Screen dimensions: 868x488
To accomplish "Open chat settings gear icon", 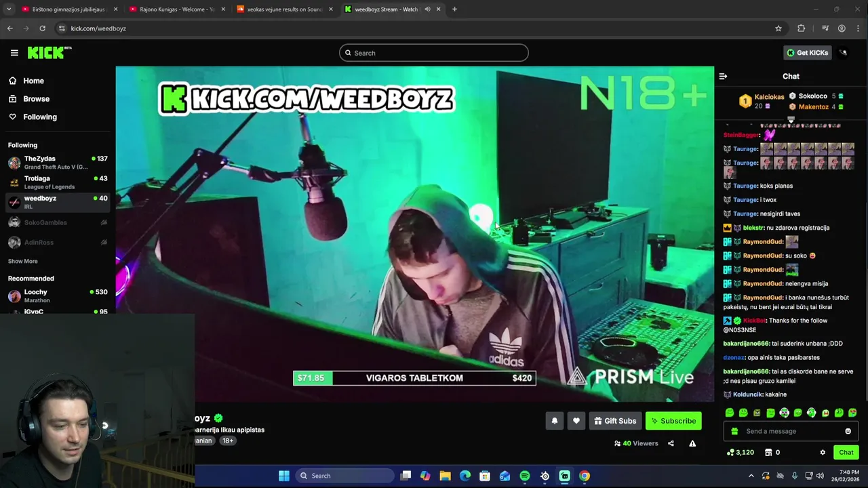I will pyautogui.click(x=823, y=452).
